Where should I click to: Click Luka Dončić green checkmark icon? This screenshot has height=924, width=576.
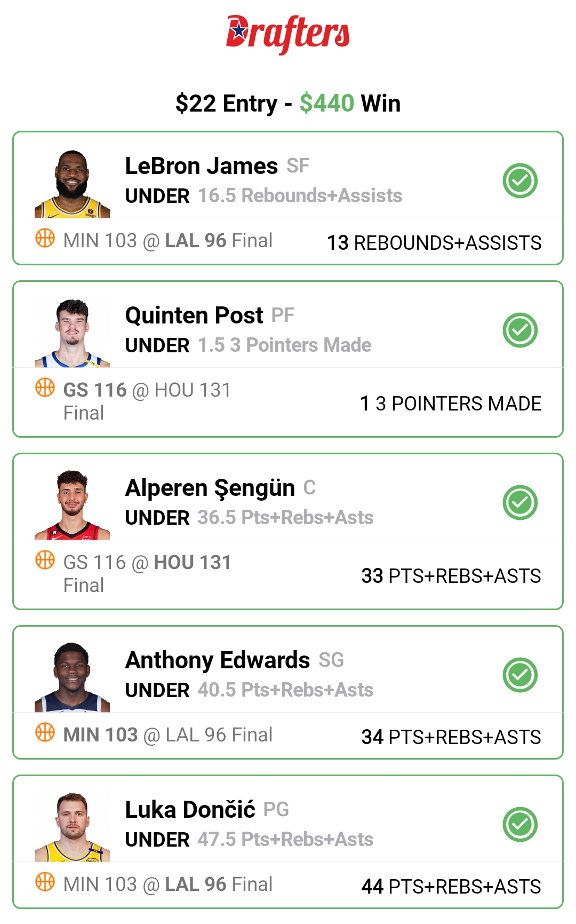[519, 825]
